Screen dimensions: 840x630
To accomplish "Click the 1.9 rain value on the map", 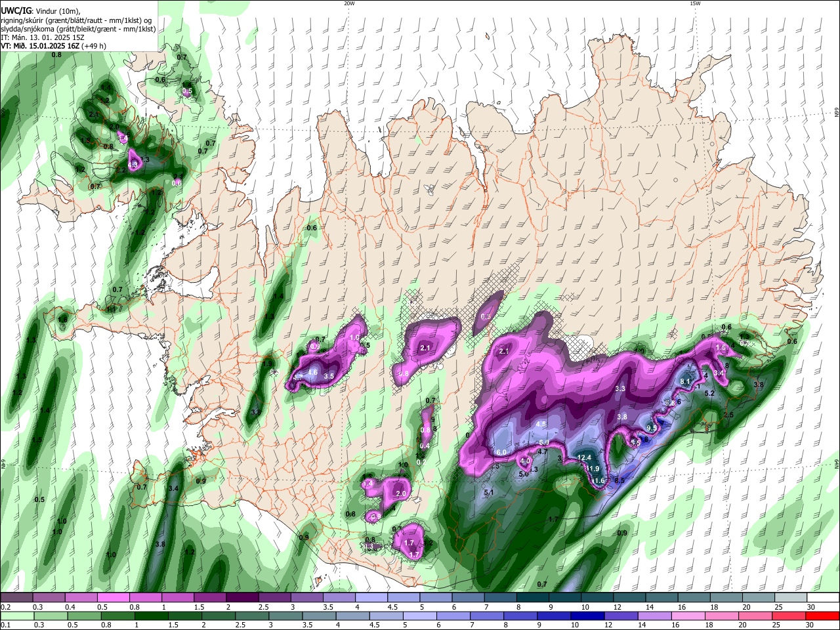I will [x=267, y=364].
